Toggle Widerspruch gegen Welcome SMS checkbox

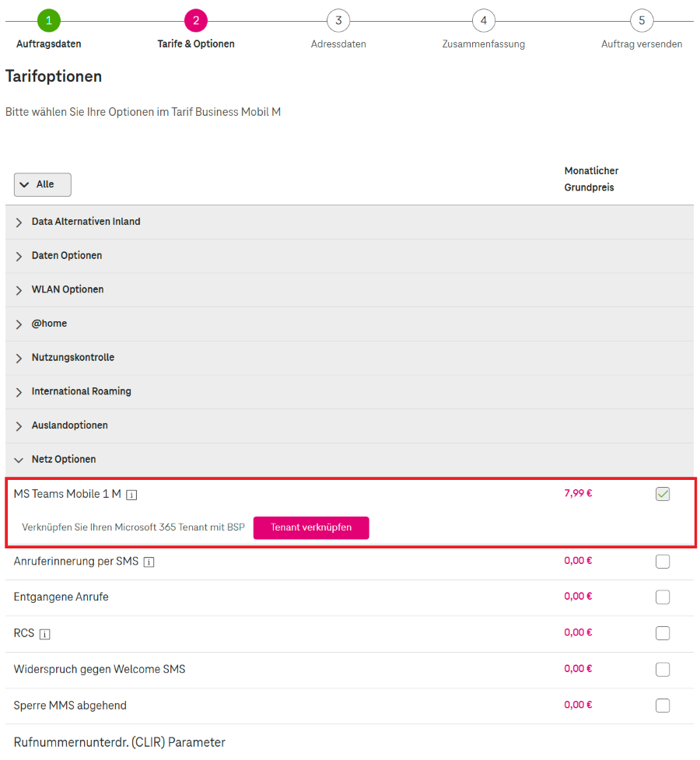[x=663, y=669]
